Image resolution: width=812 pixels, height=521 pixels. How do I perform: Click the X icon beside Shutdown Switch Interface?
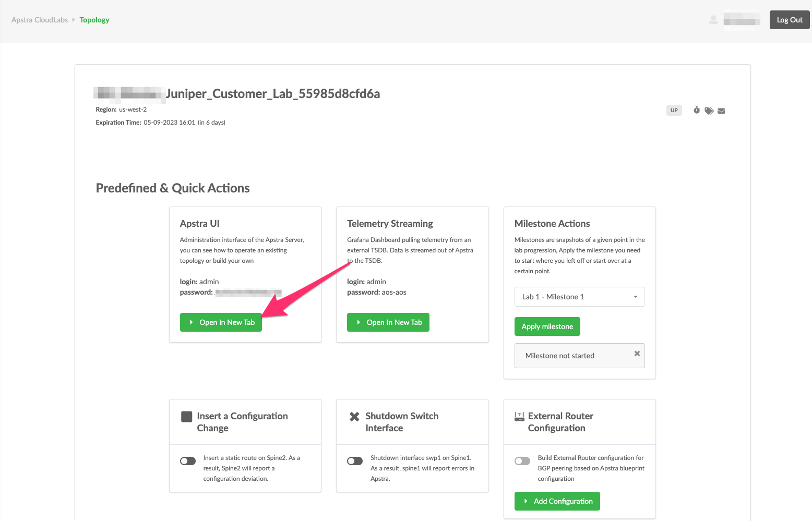[354, 416]
